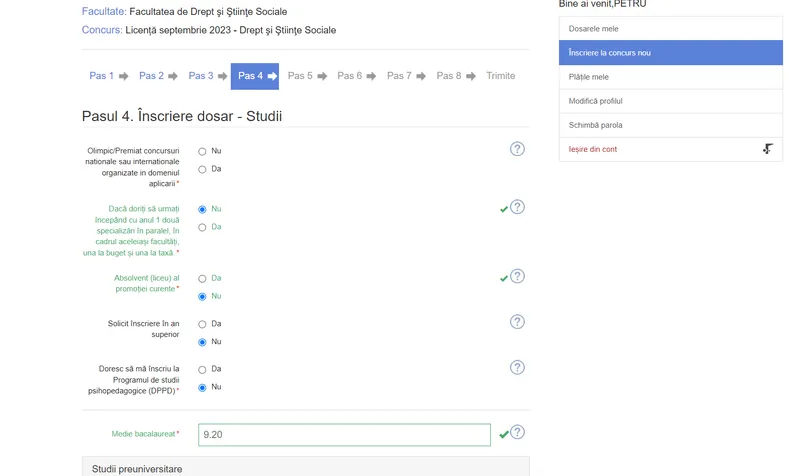Choose Da for DPPD psihopedagogice program
The height and width of the screenshot is (476, 800).
click(x=202, y=370)
